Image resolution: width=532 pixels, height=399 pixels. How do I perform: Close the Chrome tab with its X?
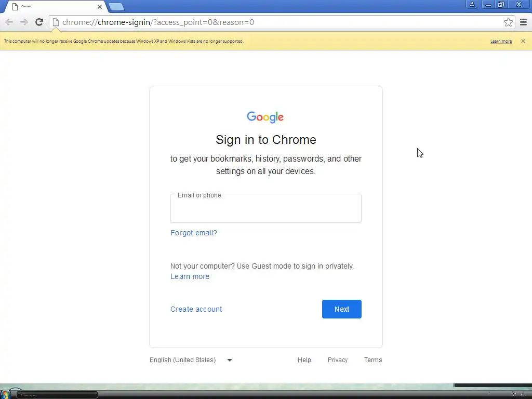[99, 7]
